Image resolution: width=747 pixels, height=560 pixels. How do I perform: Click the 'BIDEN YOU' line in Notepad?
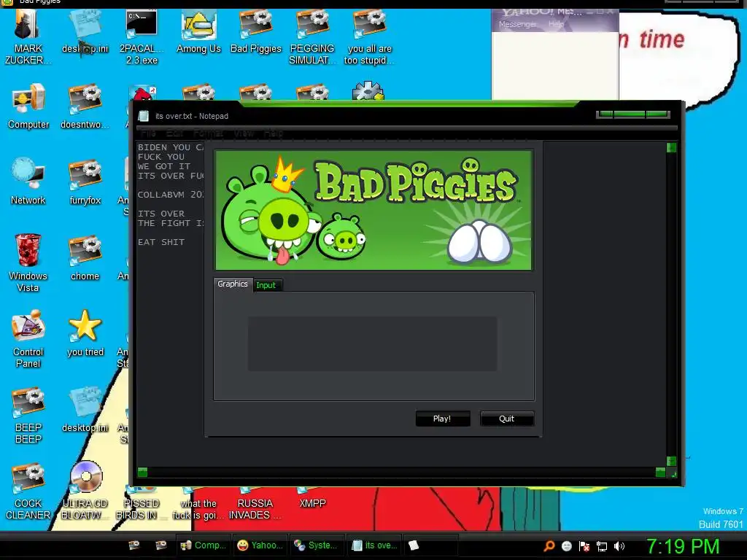point(171,147)
